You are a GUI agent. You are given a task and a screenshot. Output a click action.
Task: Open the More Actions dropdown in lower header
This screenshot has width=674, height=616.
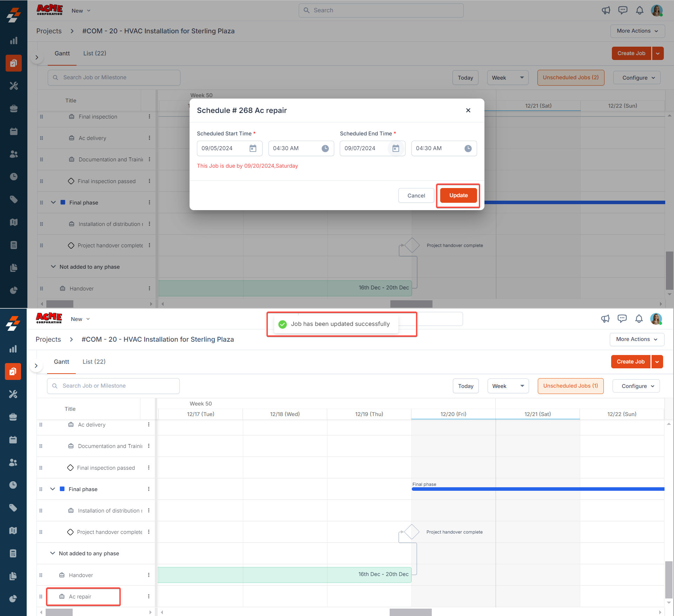[636, 339]
